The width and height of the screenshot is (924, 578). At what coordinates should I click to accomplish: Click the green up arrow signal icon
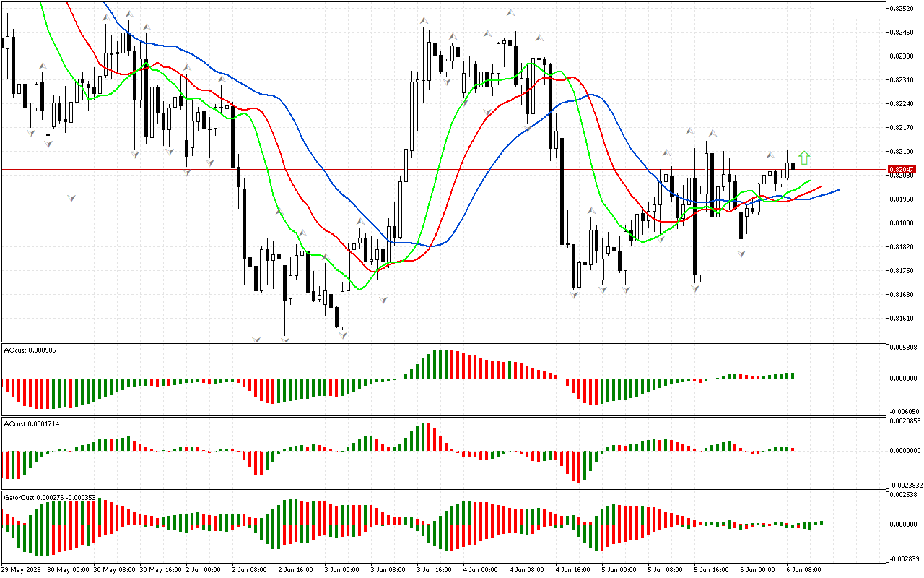coord(804,158)
